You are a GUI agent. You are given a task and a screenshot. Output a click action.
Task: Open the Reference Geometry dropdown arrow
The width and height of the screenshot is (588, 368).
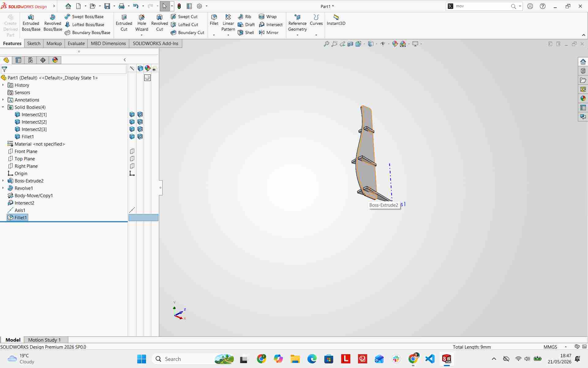tap(297, 35)
